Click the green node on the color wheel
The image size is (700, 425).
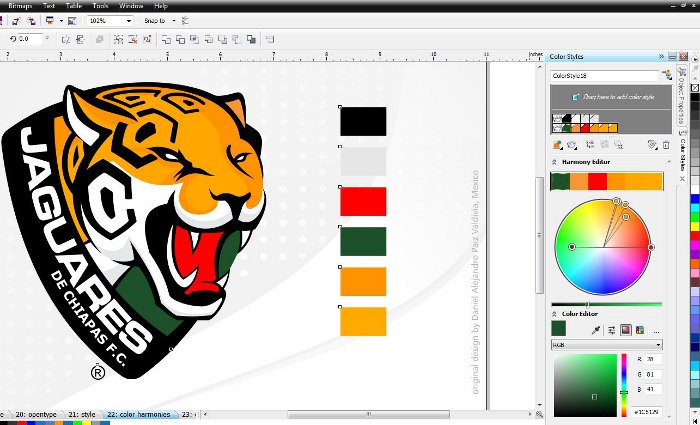click(572, 247)
